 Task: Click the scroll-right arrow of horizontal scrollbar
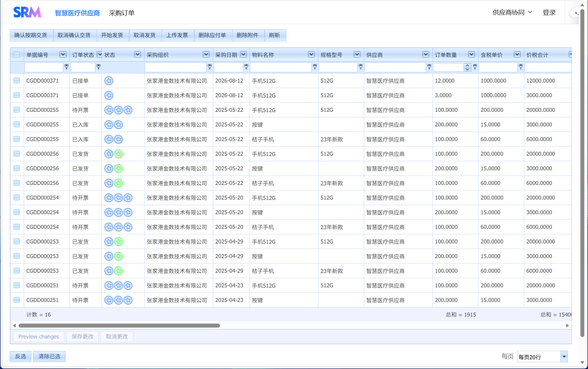pyautogui.click(x=567, y=325)
